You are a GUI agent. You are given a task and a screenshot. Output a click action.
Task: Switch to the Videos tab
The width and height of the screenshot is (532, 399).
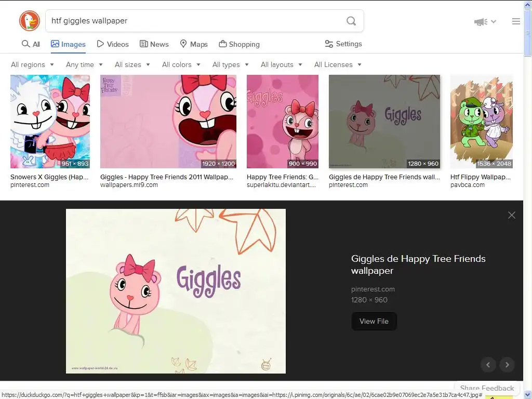tap(113, 44)
